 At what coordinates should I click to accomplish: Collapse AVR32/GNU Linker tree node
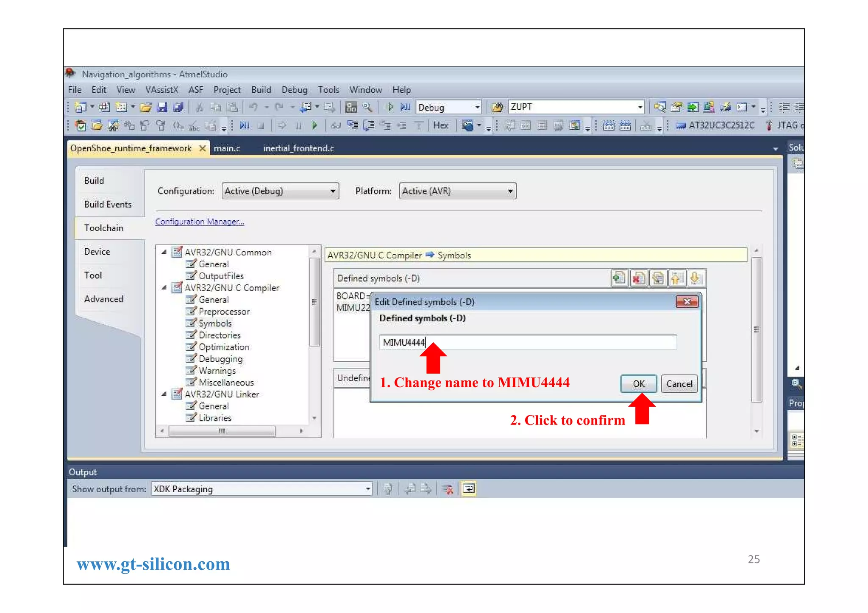[164, 394]
